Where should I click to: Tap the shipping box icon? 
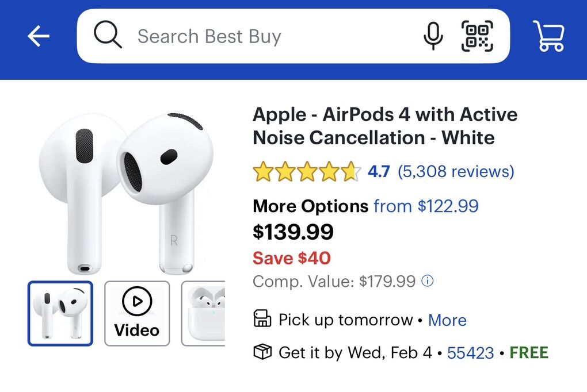point(262,352)
